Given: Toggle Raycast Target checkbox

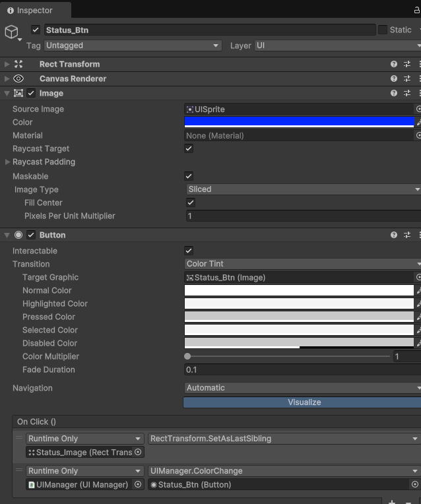Looking at the screenshot, I should point(189,149).
